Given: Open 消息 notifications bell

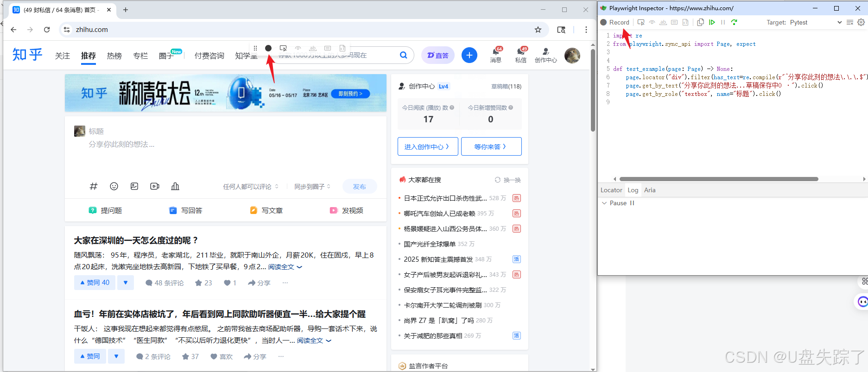Looking at the screenshot, I should coord(496,54).
